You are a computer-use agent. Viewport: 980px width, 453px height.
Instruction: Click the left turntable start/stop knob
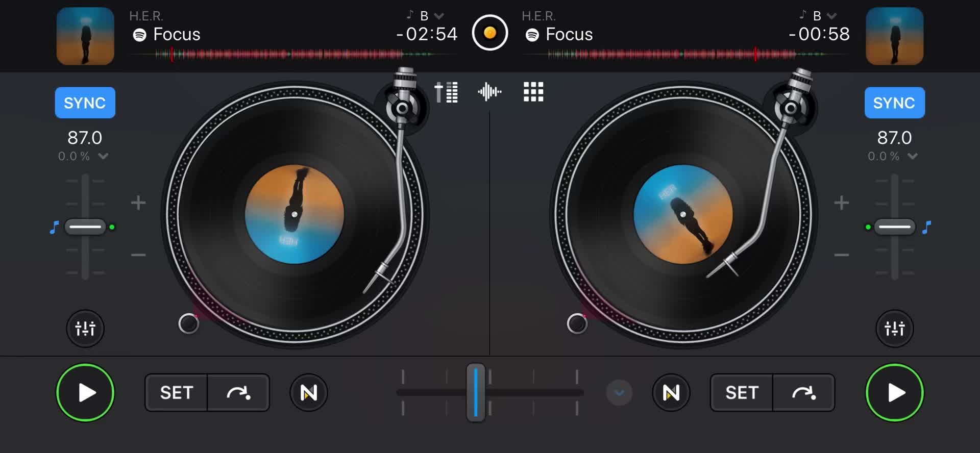click(188, 323)
